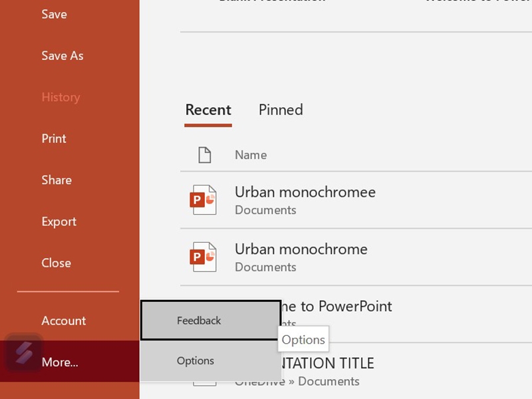532x399 pixels.
Task: Click the Urban monochromee PowerPoint file icon
Action: pos(203,200)
